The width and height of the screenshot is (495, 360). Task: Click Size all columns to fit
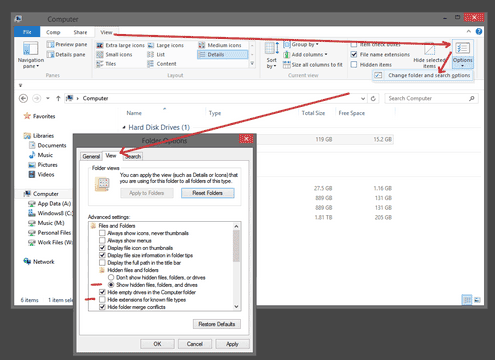pyautogui.click(x=313, y=65)
